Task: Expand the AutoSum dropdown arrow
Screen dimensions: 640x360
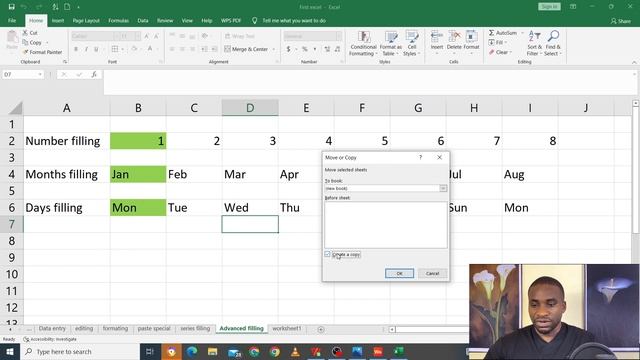Action: click(522, 33)
